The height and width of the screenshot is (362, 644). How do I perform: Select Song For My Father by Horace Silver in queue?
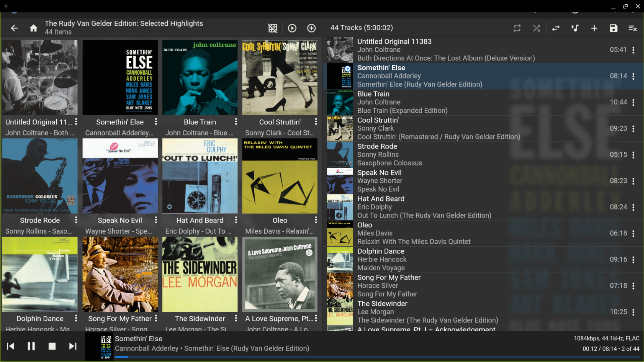click(483, 286)
